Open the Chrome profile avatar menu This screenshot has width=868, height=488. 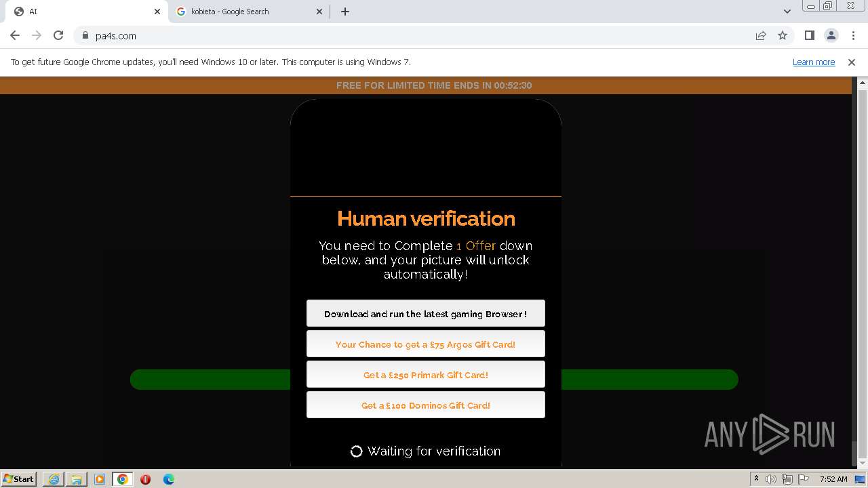tap(831, 35)
